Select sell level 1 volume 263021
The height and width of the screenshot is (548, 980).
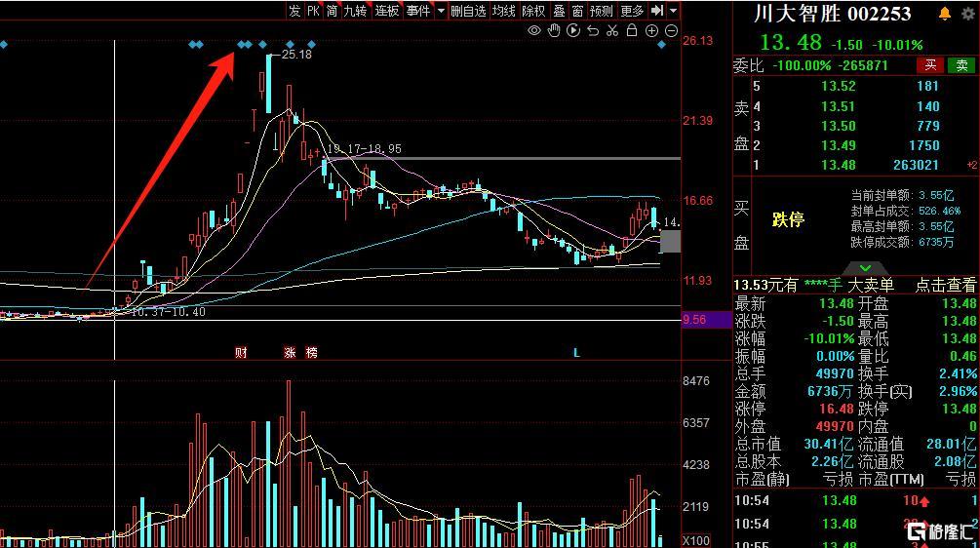click(x=916, y=165)
